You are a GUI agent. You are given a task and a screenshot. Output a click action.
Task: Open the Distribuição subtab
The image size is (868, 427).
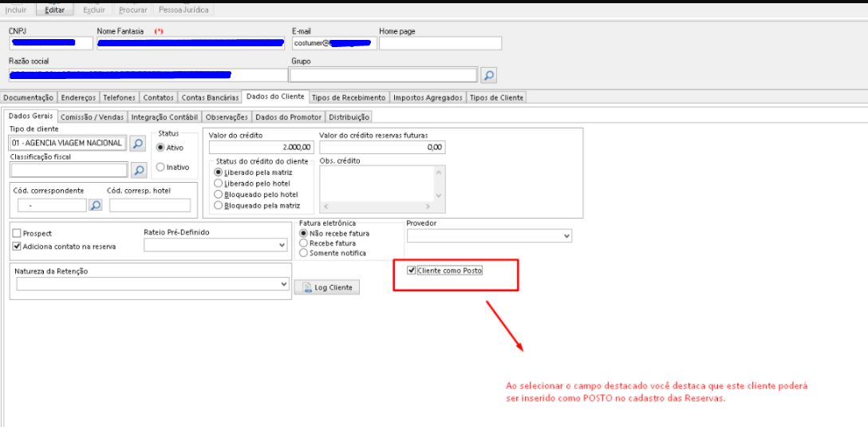(x=349, y=117)
